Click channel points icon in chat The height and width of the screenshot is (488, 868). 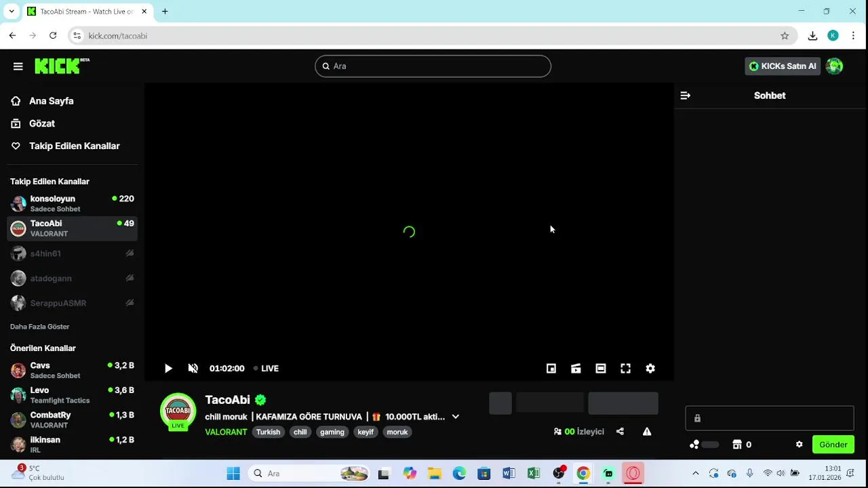[694, 445]
